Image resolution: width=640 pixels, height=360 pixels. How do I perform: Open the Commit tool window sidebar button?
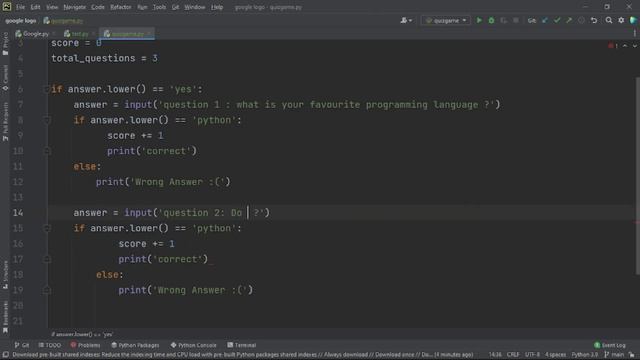click(5, 78)
